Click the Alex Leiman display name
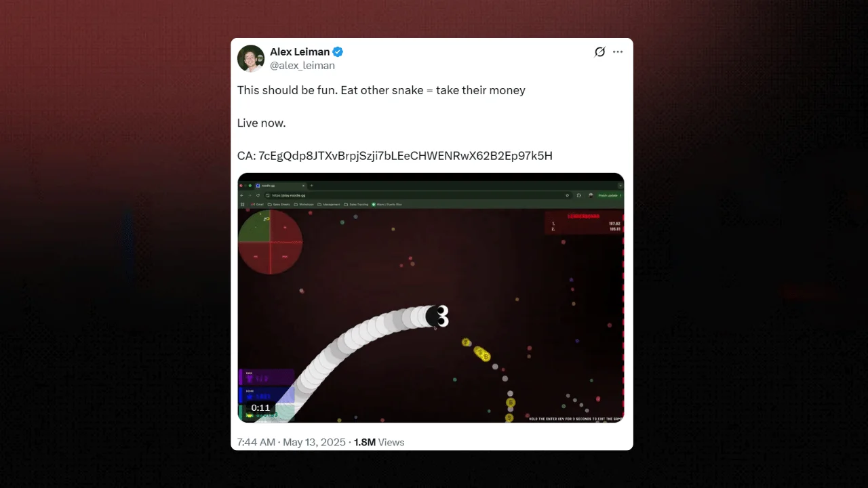The image size is (868, 488). point(300,52)
